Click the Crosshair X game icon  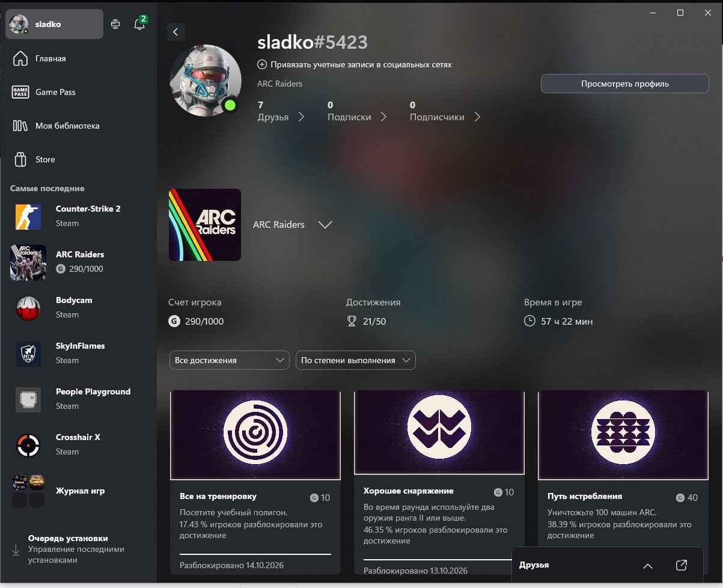(28, 445)
